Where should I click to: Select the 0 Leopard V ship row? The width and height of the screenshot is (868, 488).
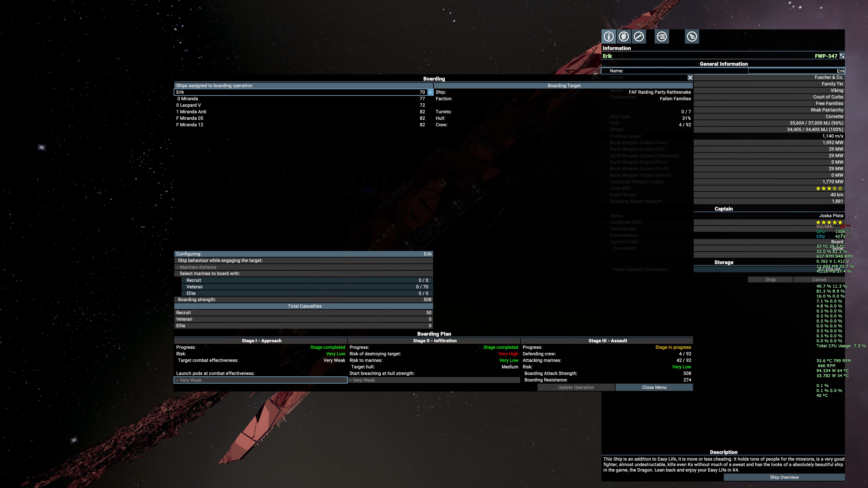pyautogui.click(x=301, y=106)
